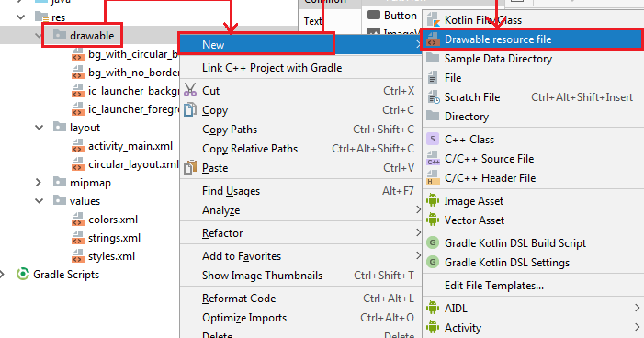644x338 pixels.
Task: Click the Scratch File clock icon
Action: 434,97
